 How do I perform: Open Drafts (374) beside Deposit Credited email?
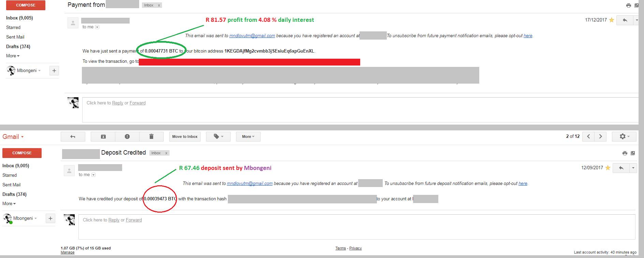14,194
